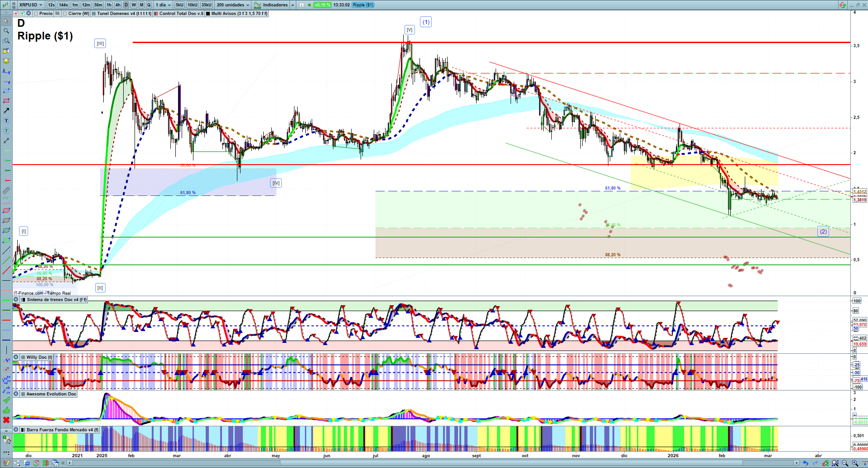Click the Multi Avisos black color swatch
The height and width of the screenshot is (468, 868).
(208, 14)
